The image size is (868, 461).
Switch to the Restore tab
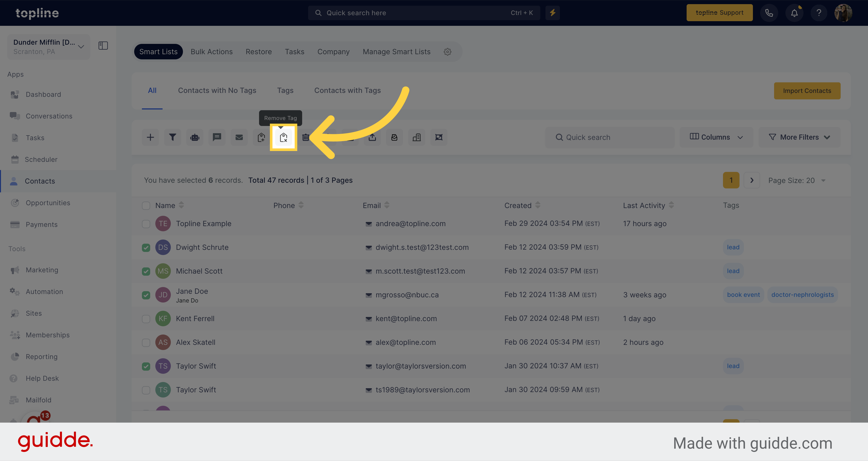pyautogui.click(x=259, y=52)
